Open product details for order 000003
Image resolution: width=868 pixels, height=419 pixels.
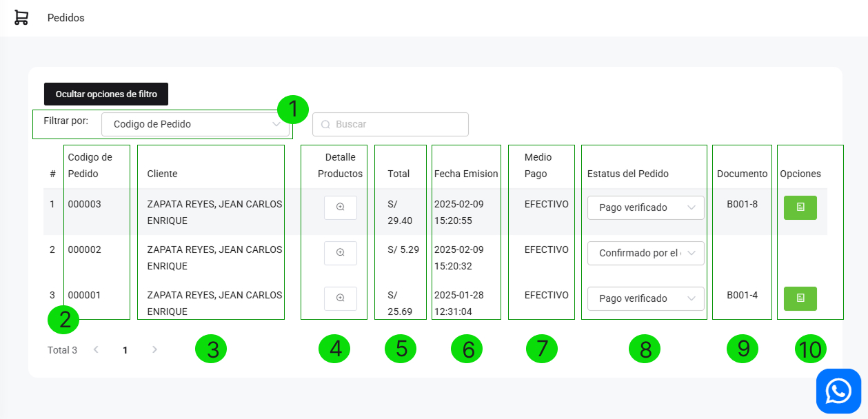pyautogui.click(x=340, y=207)
